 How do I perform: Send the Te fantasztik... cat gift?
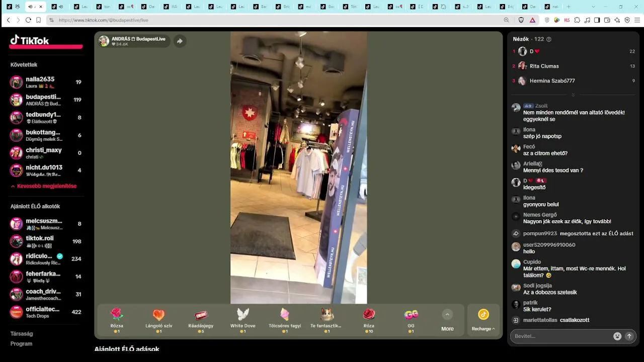(x=327, y=320)
